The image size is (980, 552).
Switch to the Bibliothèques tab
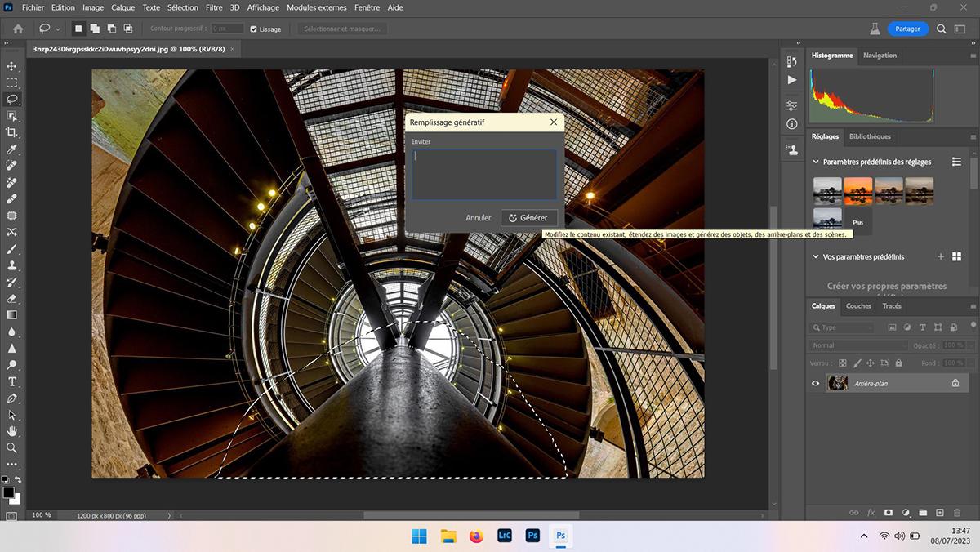pos(870,136)
